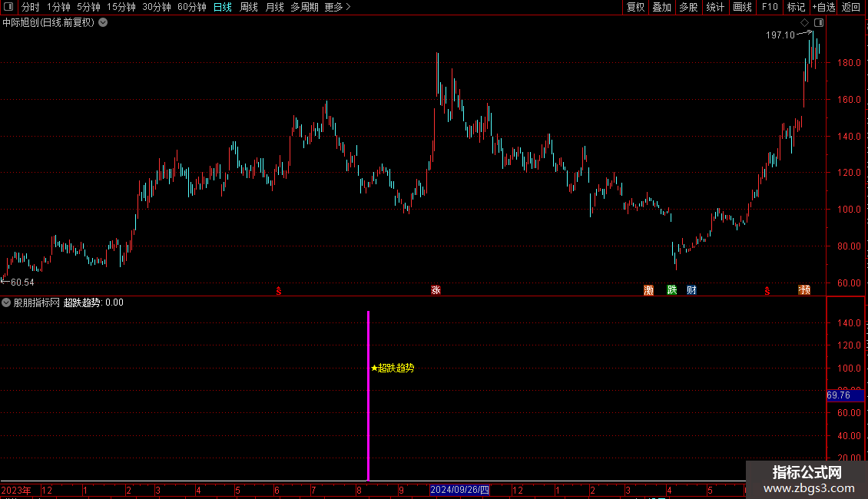868x499 pixels.
Task: Open 多股 multi-stock view
Action: 688,7
